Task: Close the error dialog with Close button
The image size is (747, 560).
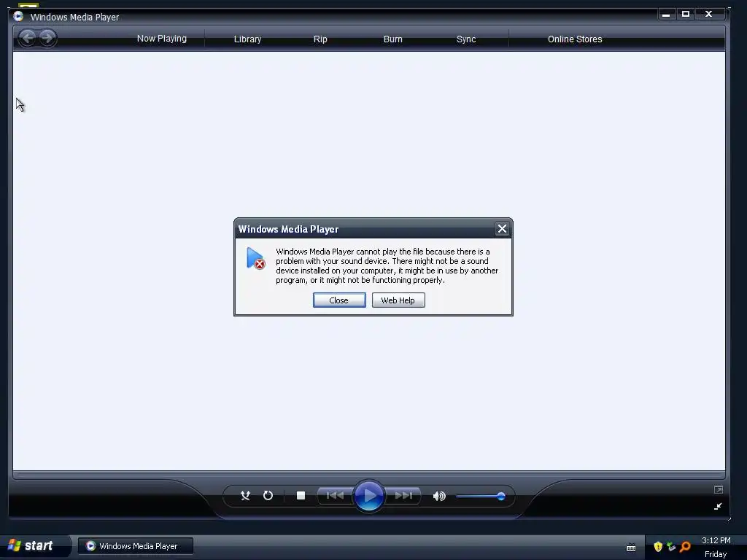Action: click(x=339, y=300)
